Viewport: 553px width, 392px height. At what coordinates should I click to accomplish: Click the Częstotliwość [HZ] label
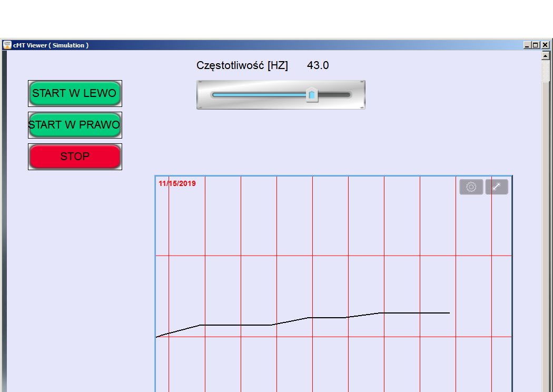pos(242,65)
